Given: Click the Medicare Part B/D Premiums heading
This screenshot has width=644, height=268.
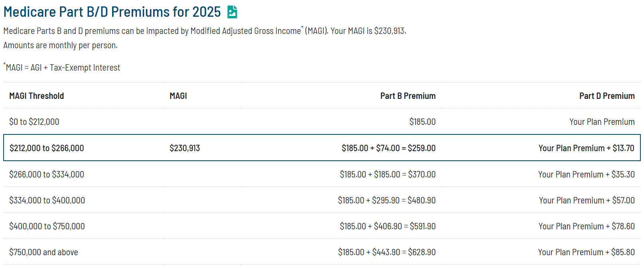Looking at the screenshot, I should [112, 12].
